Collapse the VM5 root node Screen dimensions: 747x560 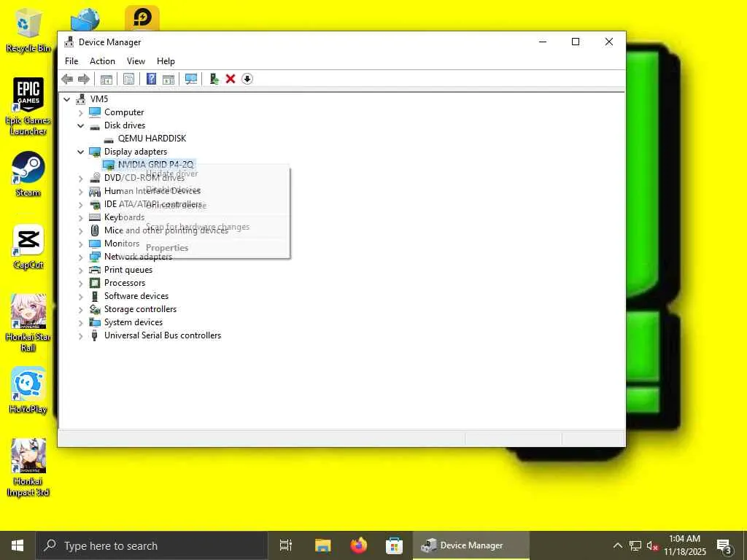[67, 99]
